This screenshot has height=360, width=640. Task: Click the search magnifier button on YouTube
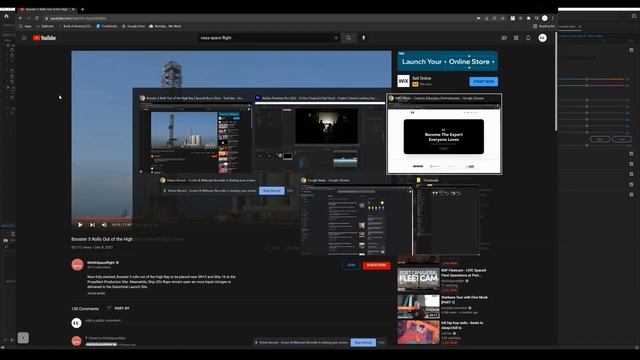tap(348, 38)
